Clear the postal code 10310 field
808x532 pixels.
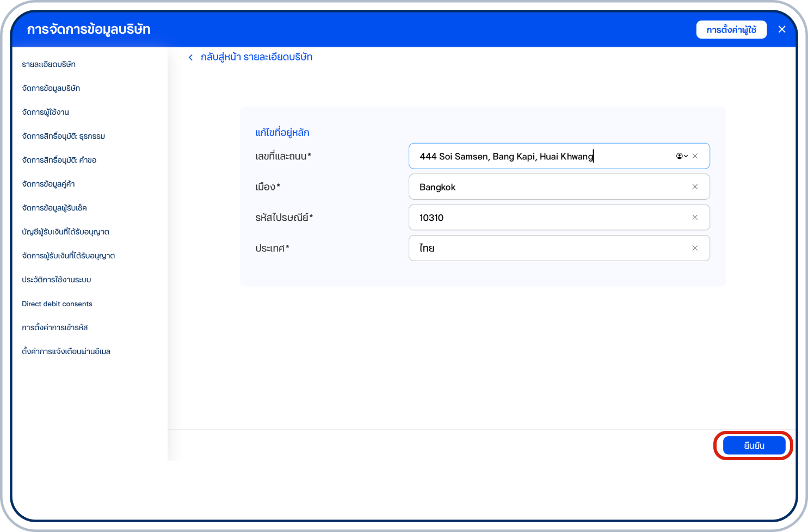(695, 218)
